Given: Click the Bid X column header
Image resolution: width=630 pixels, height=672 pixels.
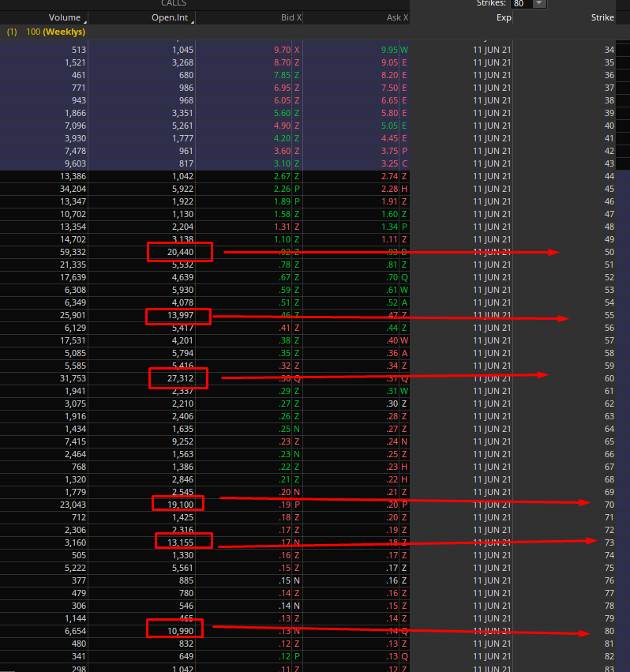Looking at the screenshot, I should pyautogui.click(x=291, y=17).
